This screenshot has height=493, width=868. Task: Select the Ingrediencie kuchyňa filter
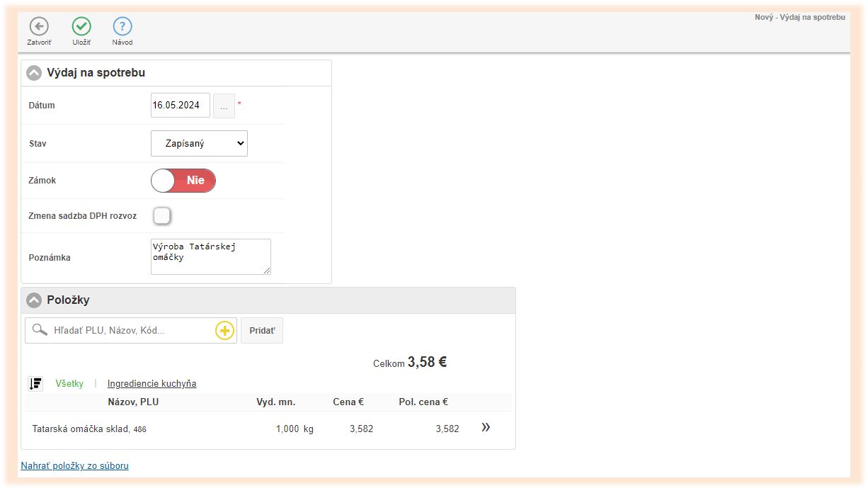[152, 384]
